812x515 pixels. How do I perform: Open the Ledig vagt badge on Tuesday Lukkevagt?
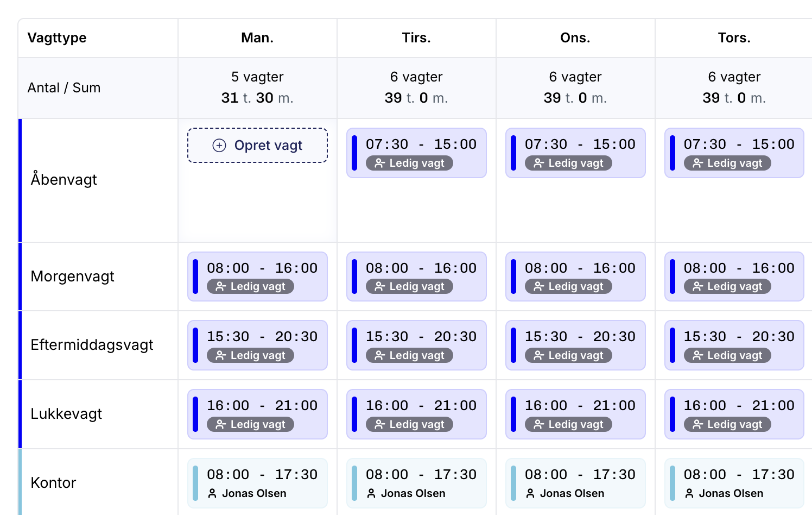point(409,424)
